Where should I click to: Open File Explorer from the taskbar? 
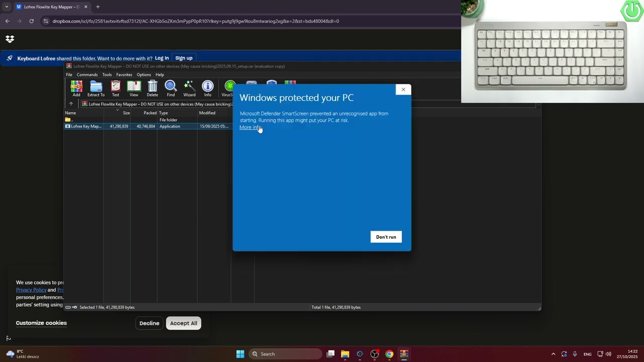[345, 354]
